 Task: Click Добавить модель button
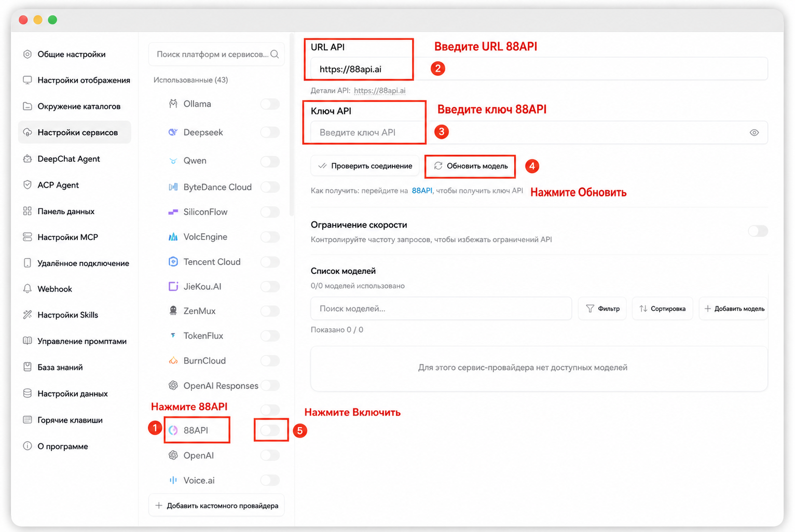[734, 309]
